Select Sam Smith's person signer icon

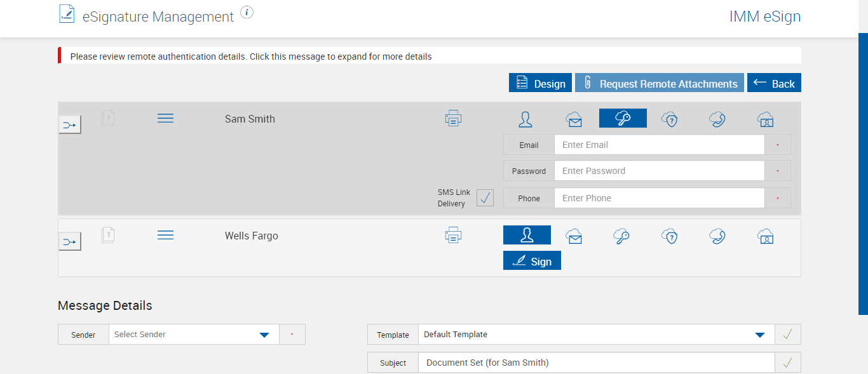(526, 119)
